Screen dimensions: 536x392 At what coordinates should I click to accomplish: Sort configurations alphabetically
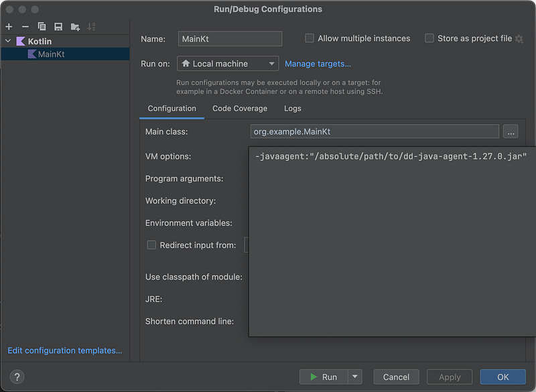[x=91, y=27]
